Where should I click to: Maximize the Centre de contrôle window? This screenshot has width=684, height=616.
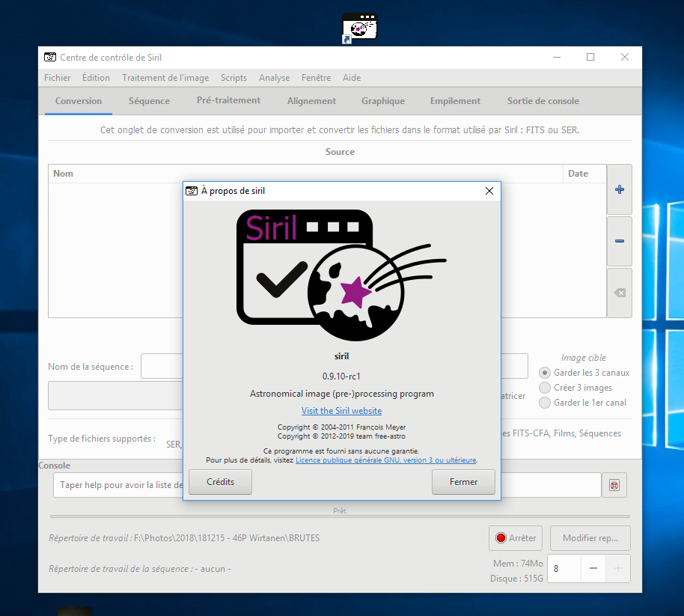590,57
